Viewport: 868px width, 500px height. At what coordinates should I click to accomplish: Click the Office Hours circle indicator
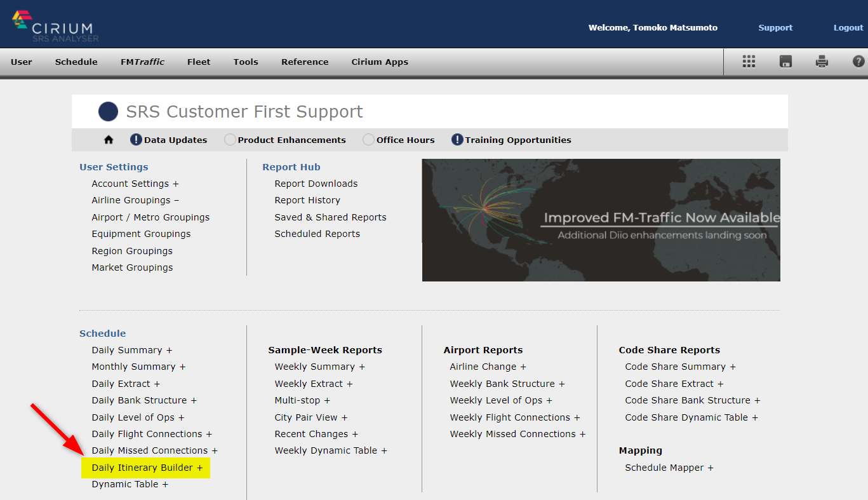pos(368,140)
